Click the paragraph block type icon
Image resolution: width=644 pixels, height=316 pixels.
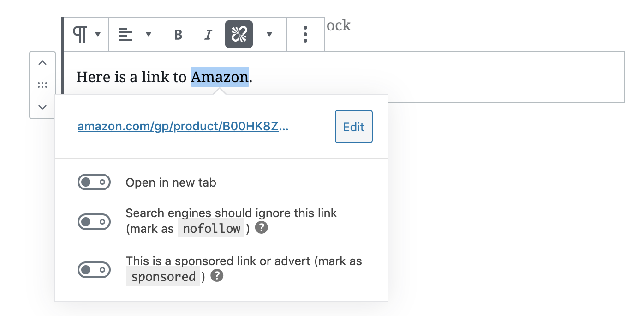[x=80, y=34]
